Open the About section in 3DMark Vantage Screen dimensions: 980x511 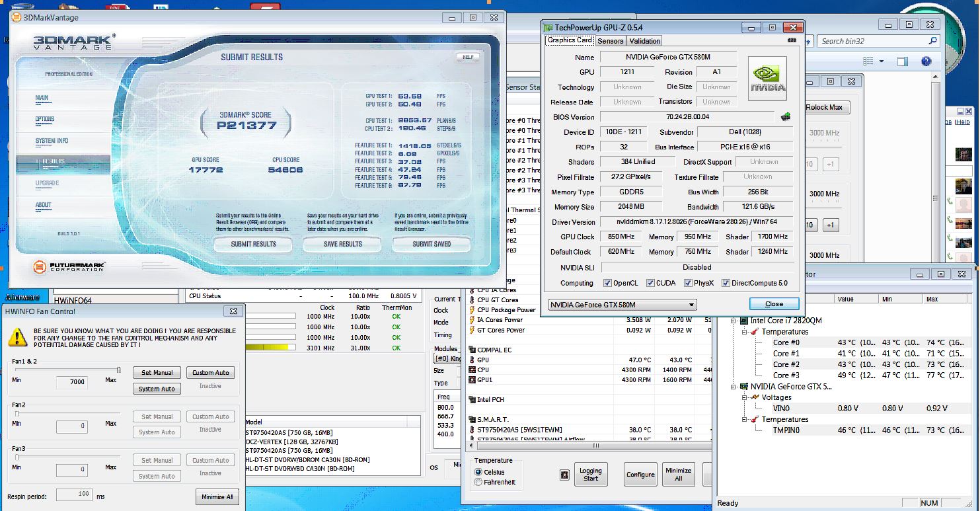click(x=43, y=205)
